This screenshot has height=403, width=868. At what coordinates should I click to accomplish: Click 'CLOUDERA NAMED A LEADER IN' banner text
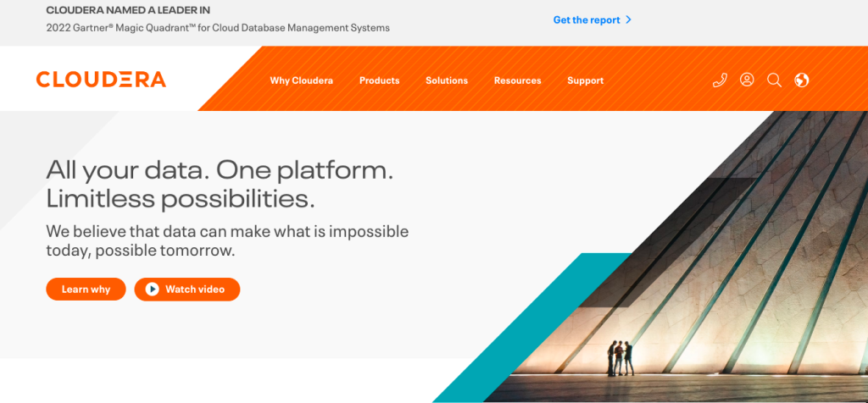click(128, 10)
